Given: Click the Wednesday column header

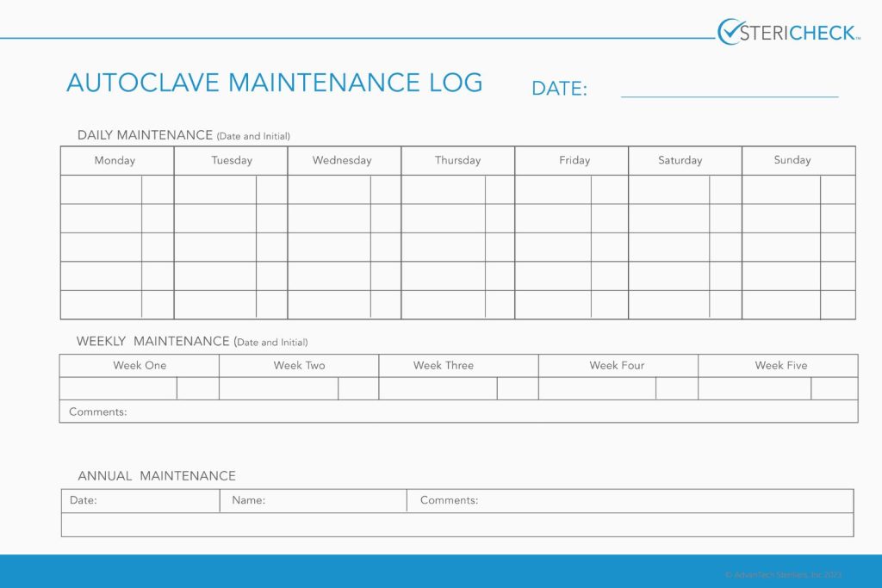Looking at the screenshot, I should [x=343, y=160].
